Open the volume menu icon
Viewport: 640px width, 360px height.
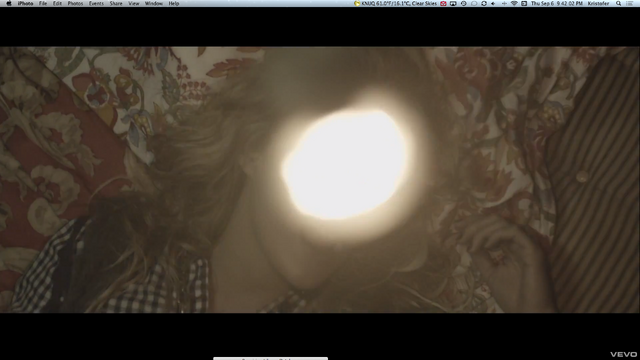[x=493, y=3]
